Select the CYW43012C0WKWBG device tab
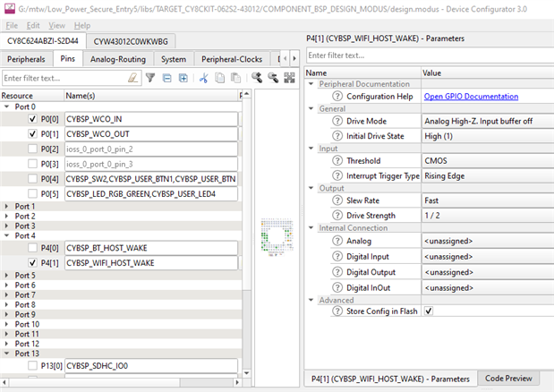The height and width of the screenshot is (392, 554). [x=131, y=41]
